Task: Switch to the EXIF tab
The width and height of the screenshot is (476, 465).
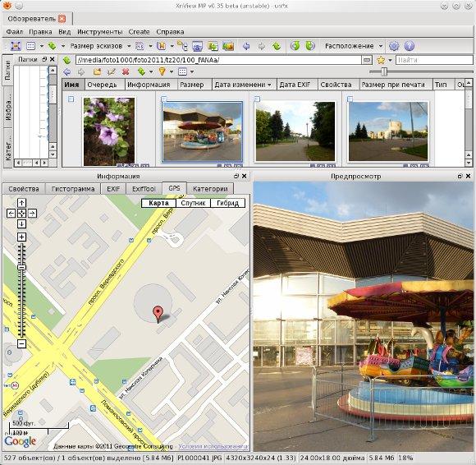Action: (x=113, y=189)
